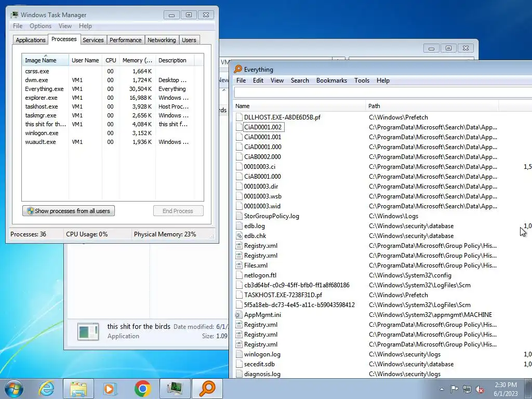
Task: Launch Google Chrome from the taskbar
Action: point(142,389)
